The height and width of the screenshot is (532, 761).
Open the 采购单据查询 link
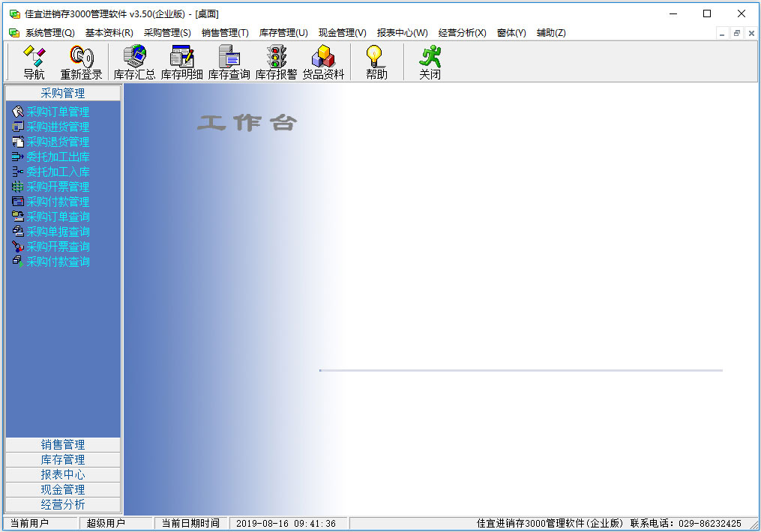[58, 232]
